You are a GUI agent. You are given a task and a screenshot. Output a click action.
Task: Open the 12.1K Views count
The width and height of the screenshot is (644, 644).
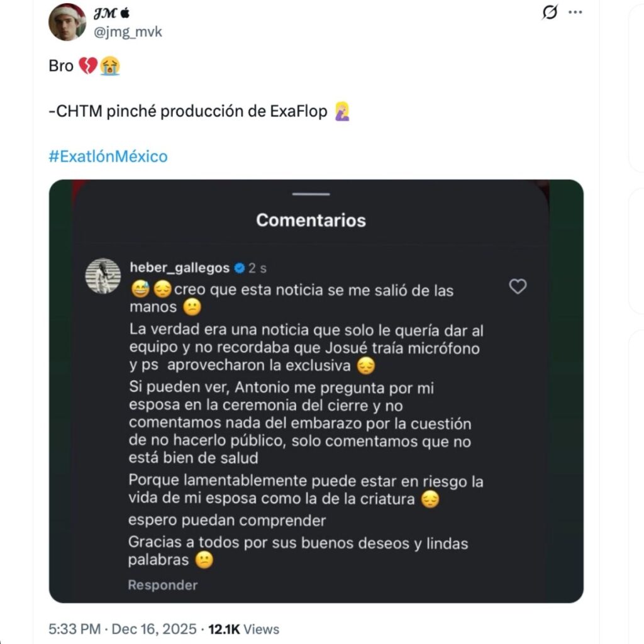244,629
